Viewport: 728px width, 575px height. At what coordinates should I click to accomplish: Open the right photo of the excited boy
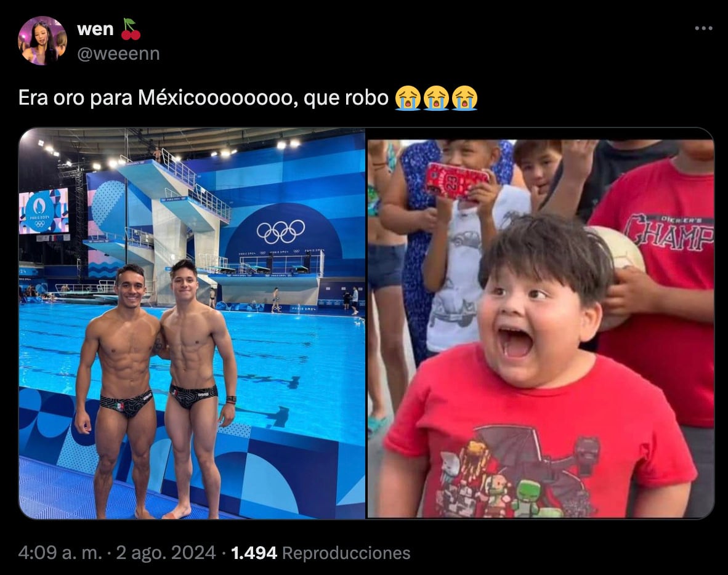tap(541, 329)
